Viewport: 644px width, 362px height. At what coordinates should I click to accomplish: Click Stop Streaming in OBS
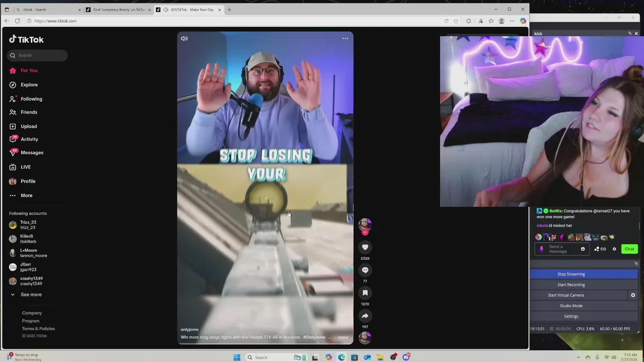[571, 274]
